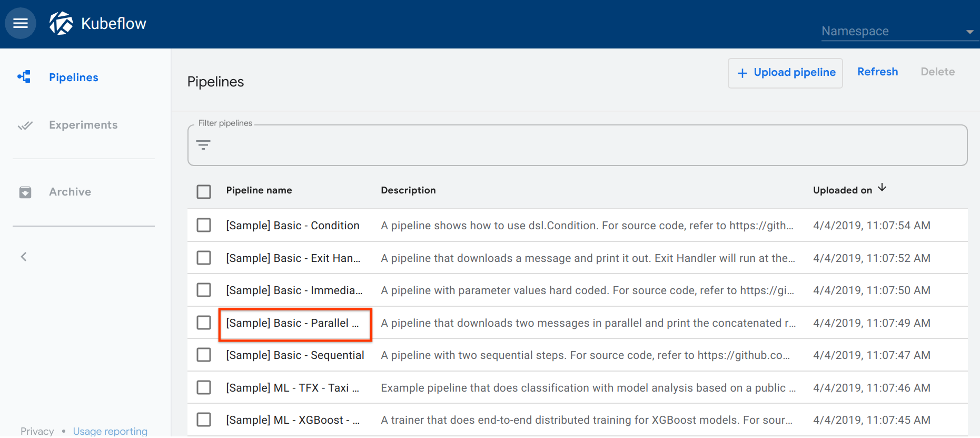
Task: Click the Pipelines page title
Action: (x=215, y=82)
